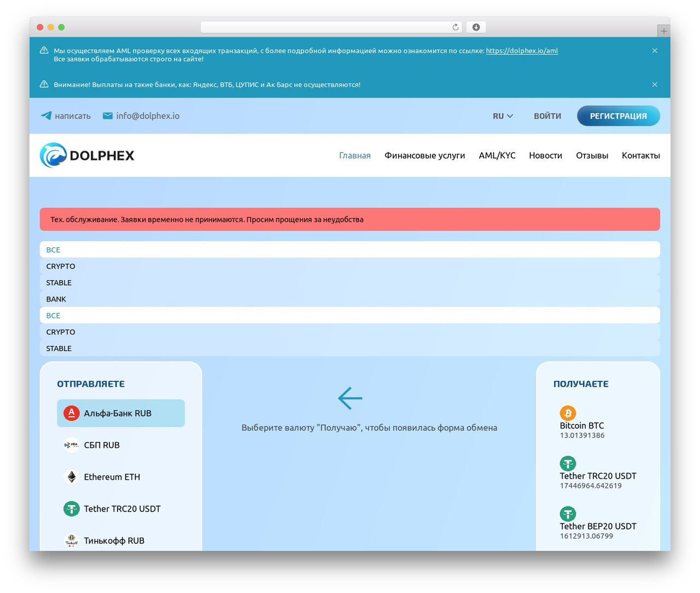Select Ethereum ETH in send list
The width and height of the screenshot is (700, 593).
coord(121,476)
